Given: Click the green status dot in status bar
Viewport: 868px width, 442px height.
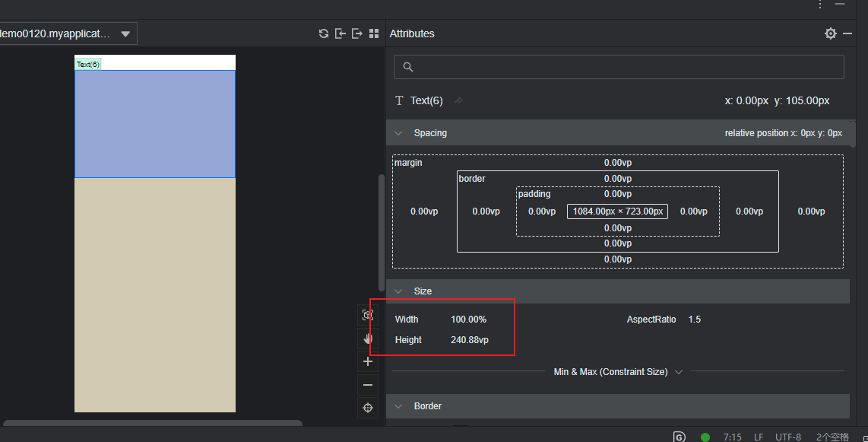Looking at the screenshot, I should tap(705, 437).
